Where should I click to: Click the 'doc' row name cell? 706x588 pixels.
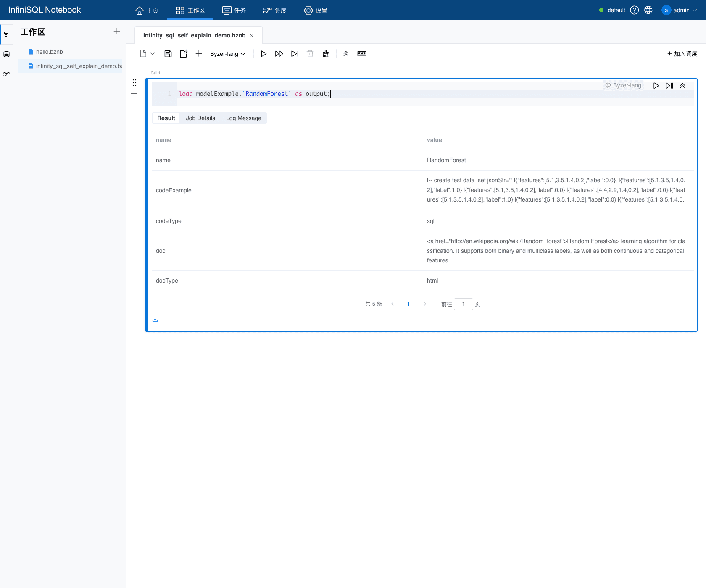point(161,251)
